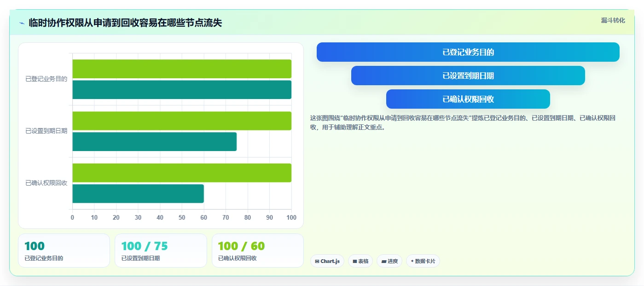Click the lightning icon beside the title
This screenshot has height=286, width=644.
[x=22, y=23]
